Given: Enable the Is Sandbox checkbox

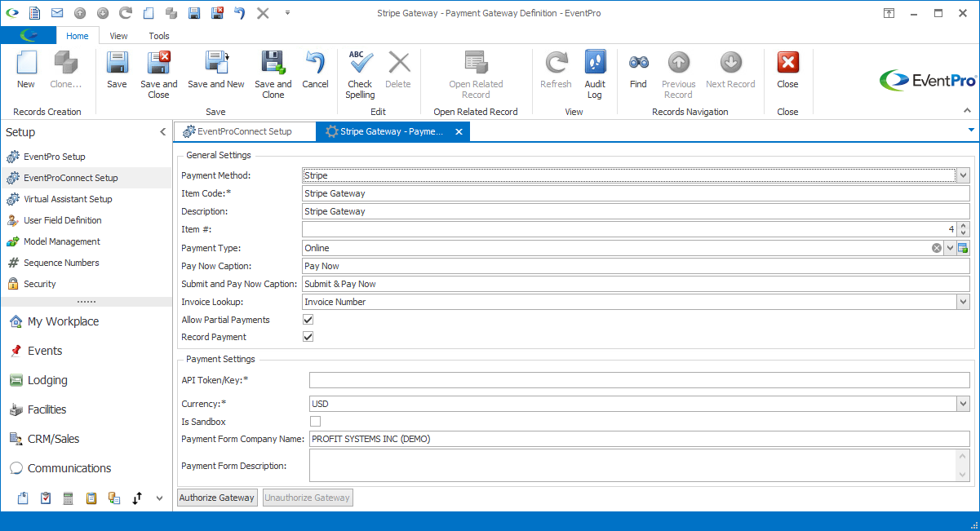Looking at the screenshot, I should 316,422.
